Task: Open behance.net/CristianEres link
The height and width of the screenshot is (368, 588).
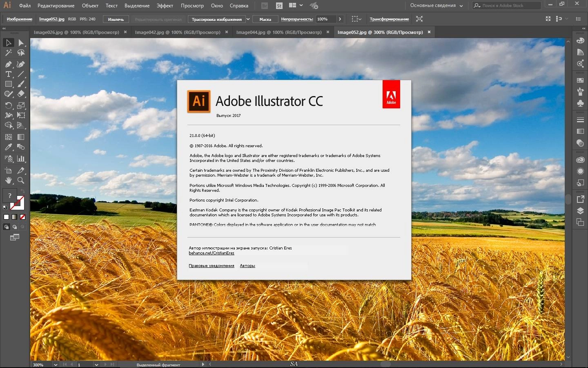Action: (212, 253)
